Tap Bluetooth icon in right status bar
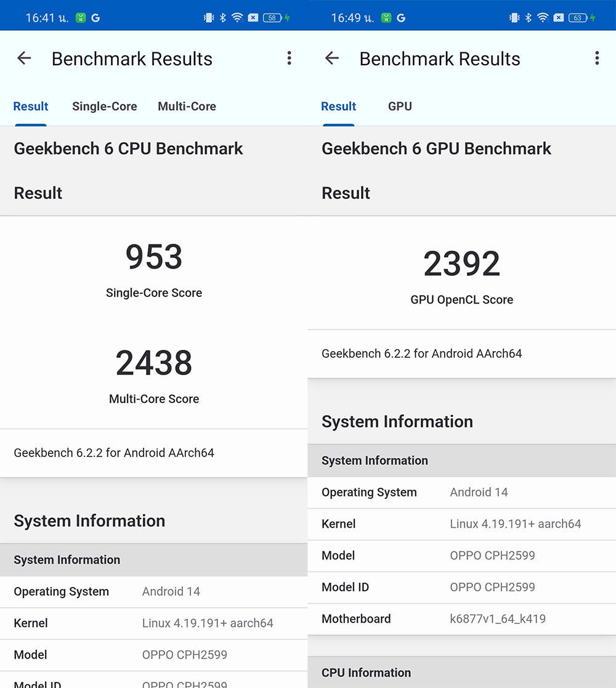 pyautogui.click(x=529, y=18)
